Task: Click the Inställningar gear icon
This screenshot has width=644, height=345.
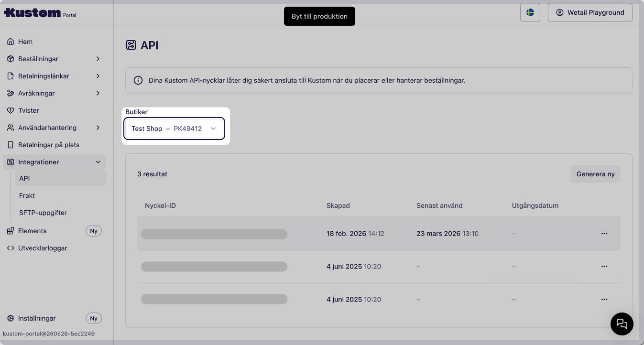Action: (11, 318)
